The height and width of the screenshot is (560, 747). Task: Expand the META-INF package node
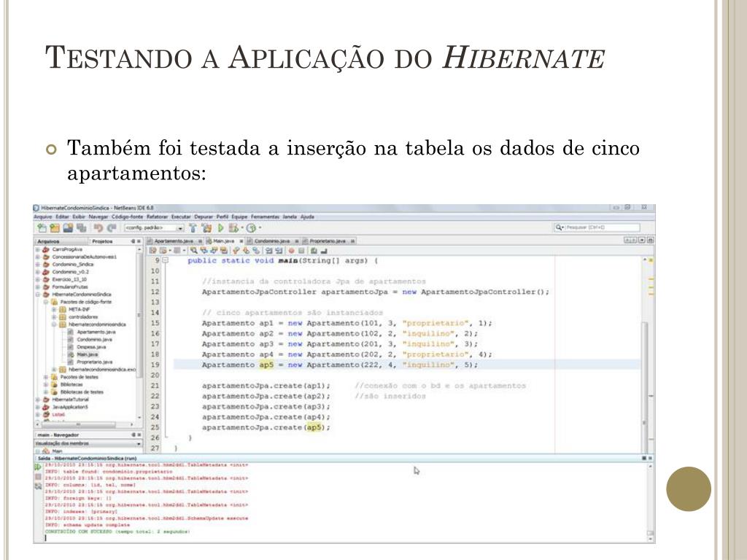pos(54,309)
